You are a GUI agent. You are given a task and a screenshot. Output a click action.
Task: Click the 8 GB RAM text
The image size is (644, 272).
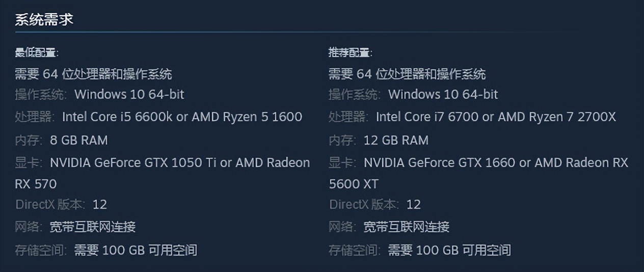tap(78, 140)
